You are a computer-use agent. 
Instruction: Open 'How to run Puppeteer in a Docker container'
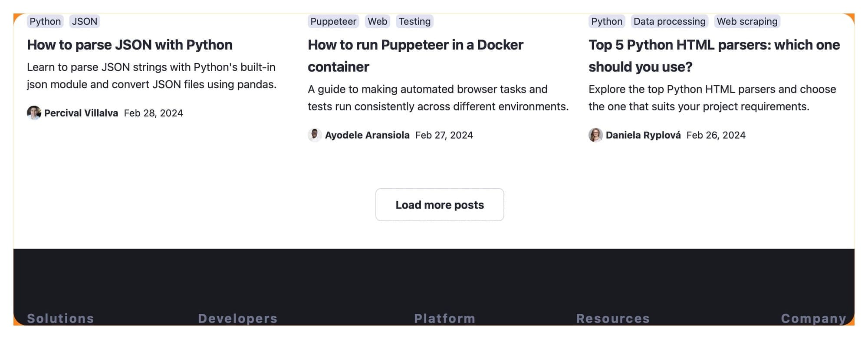tap(415, 56)
